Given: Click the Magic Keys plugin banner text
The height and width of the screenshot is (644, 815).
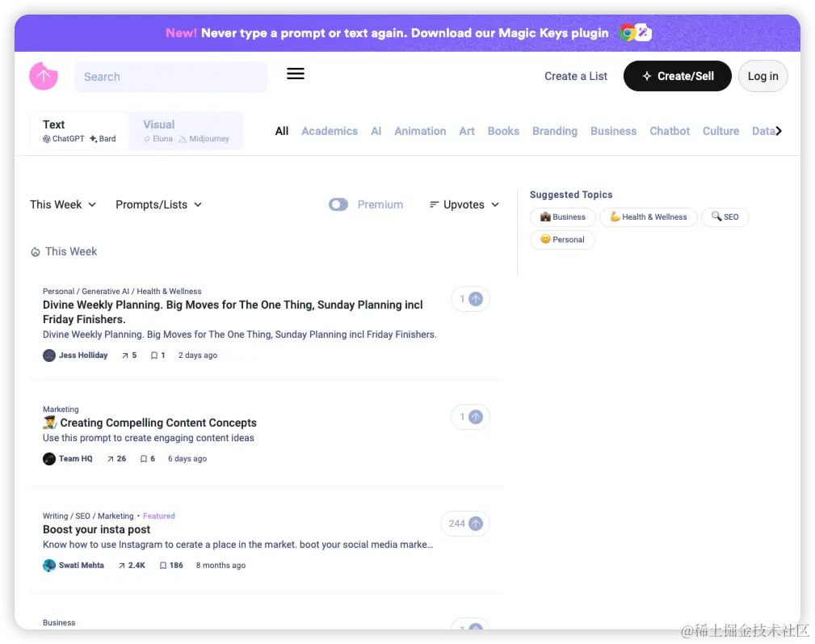Looking at the screenshot, I should click(x=387, y=33).
